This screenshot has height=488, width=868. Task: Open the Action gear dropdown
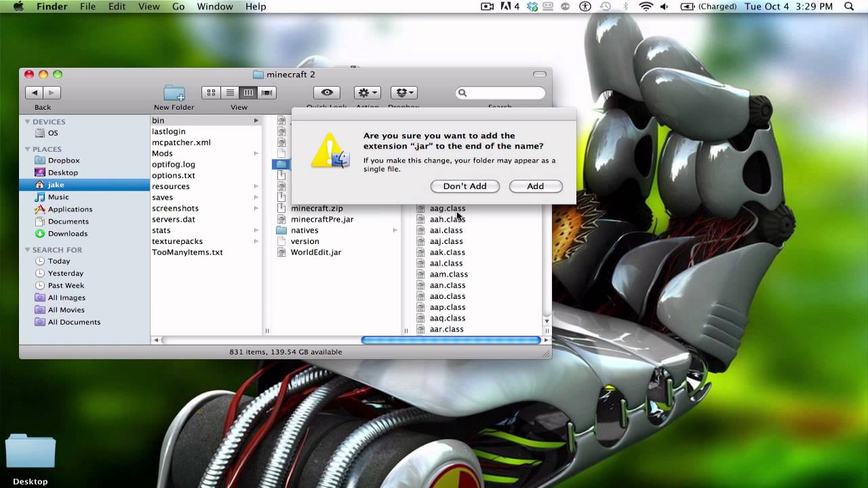coord(368,93)
